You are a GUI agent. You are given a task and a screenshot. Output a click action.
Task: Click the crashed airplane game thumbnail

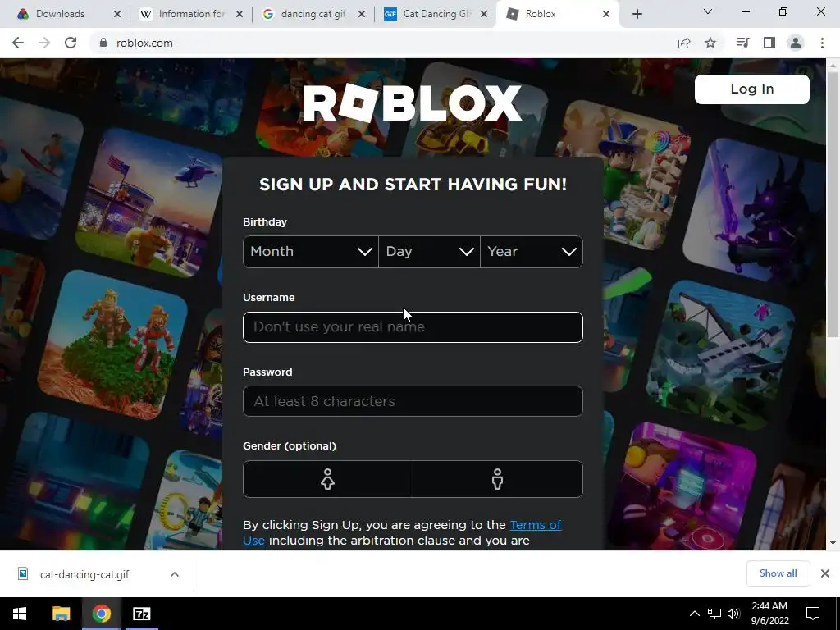tap(720, 354)
